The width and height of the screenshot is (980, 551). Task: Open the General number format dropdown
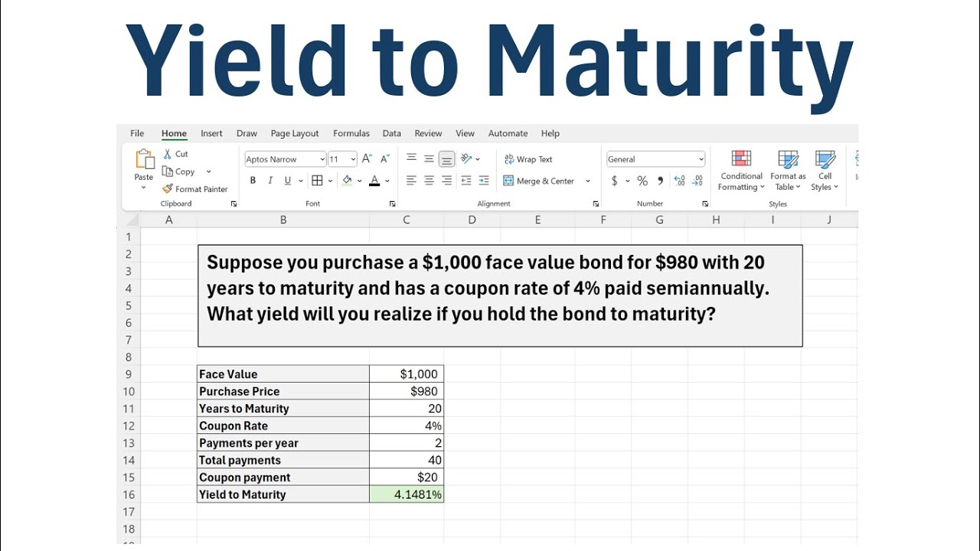(701, 159)
